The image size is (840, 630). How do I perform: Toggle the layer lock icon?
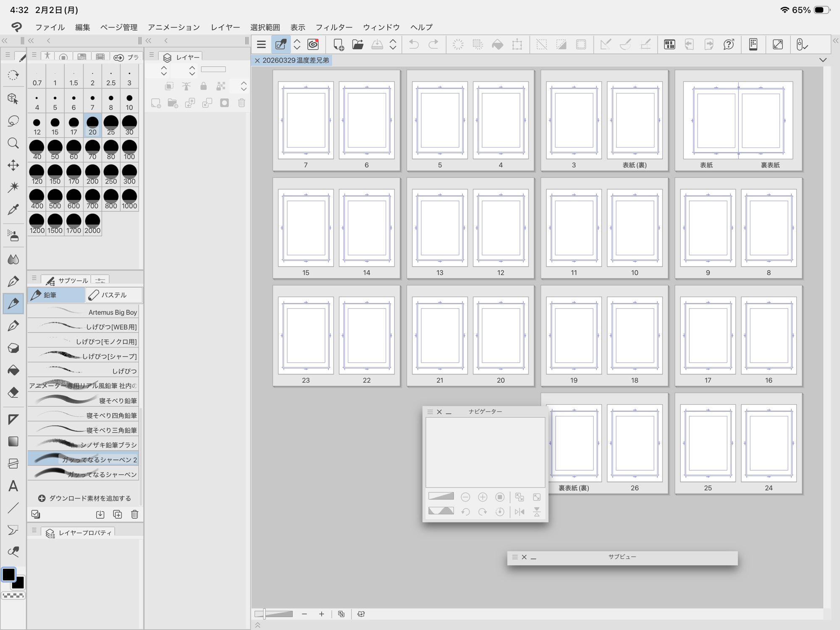click(203, 86)
